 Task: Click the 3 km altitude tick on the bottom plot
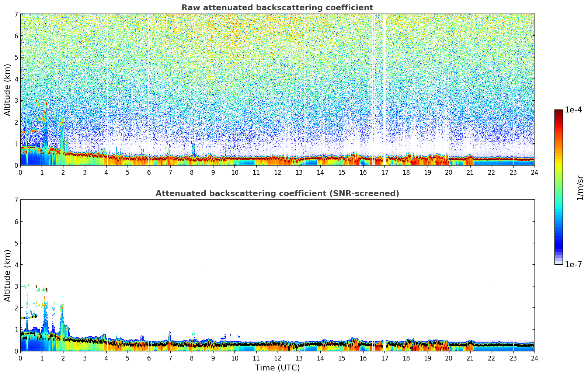[16, 286]
